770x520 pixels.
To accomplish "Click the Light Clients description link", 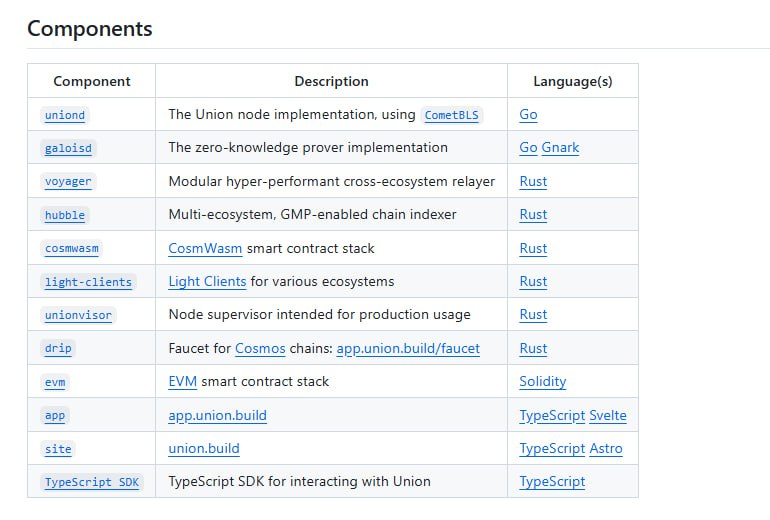I will click(207, 282).
